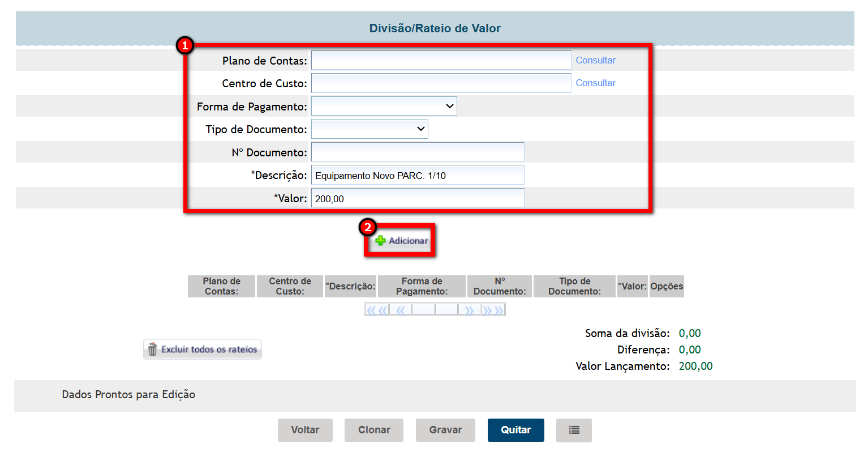Viewport: 868px width, 469px height.
Task: Select the Nº Documento text field
Action: 418,152
